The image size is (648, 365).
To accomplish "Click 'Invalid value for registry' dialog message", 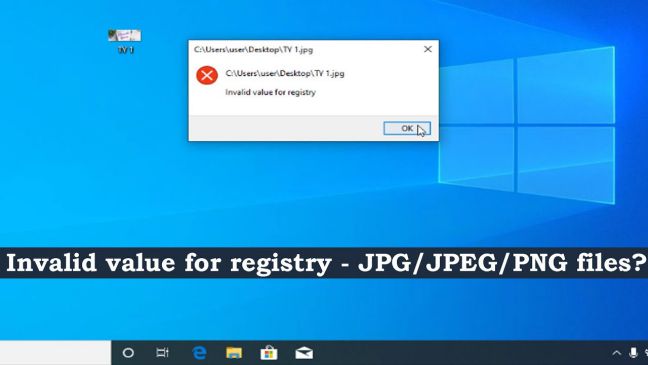I will (x=270, y=92).
